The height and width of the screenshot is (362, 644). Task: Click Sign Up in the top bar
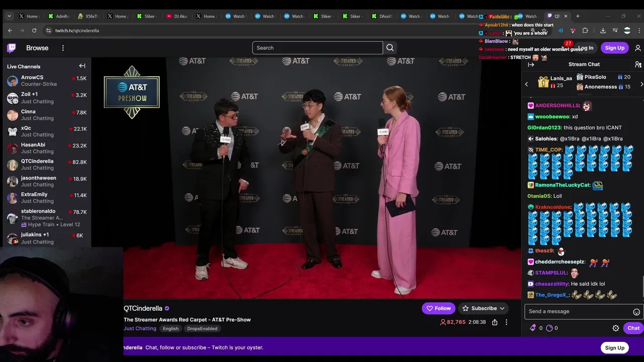click(614, 48)
